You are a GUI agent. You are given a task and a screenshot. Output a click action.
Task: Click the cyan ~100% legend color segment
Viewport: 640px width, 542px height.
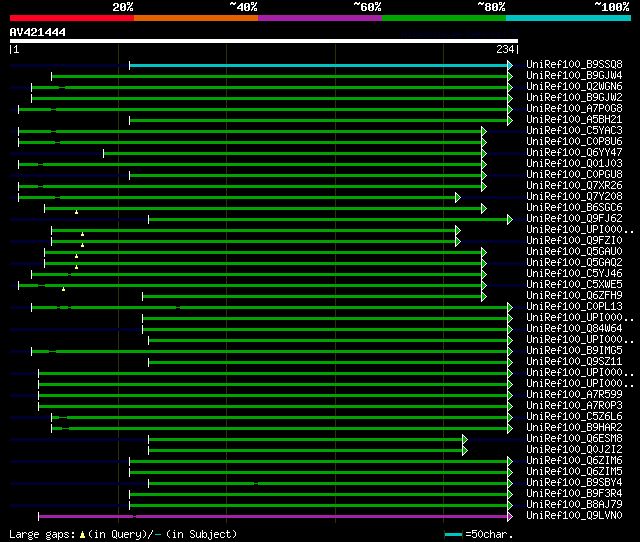click(x=569, y=18)
